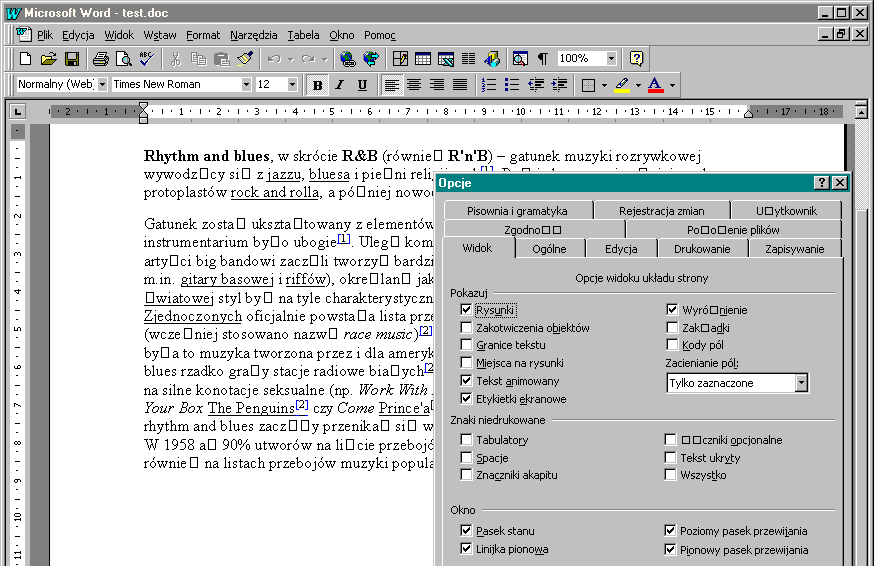Switch to the Drukowanie tab

tap(702, 249)
